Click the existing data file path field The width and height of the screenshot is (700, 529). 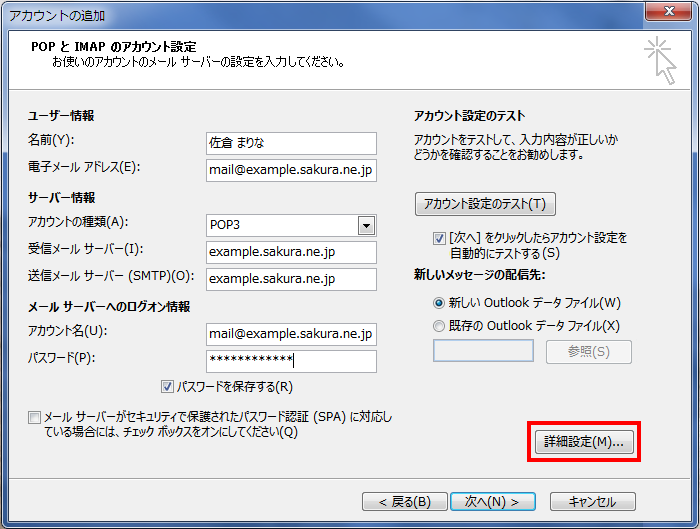[483, 351]
